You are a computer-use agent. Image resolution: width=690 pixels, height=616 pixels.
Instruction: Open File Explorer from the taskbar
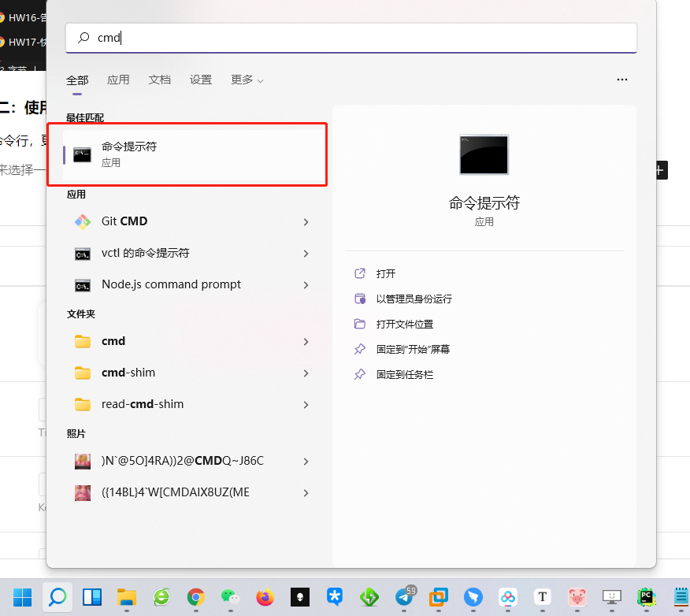tap(127, 597)
